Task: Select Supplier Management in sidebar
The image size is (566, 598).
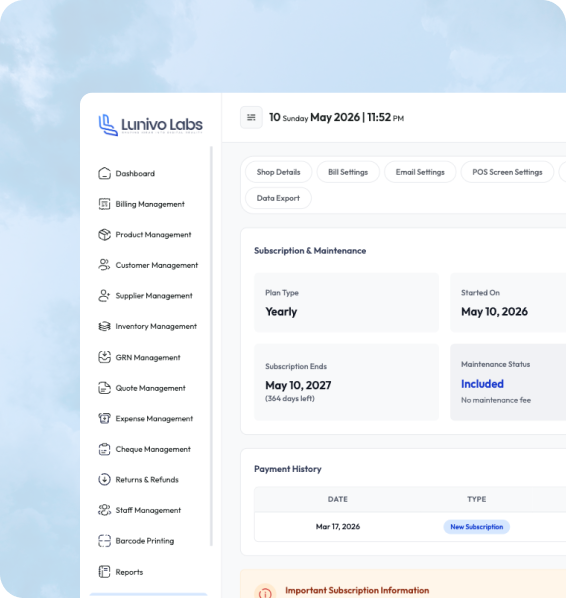Action: point(154,296)
